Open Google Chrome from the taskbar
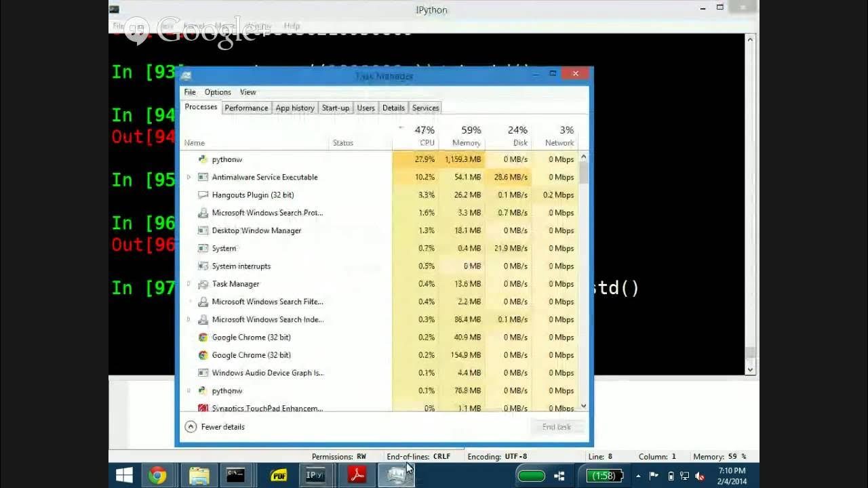This screenshot has height=488, width=868. (157, 476)
